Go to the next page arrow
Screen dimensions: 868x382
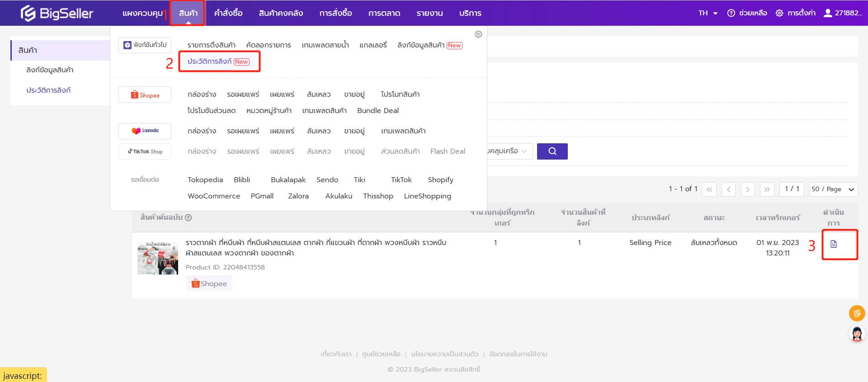(748, 189)
